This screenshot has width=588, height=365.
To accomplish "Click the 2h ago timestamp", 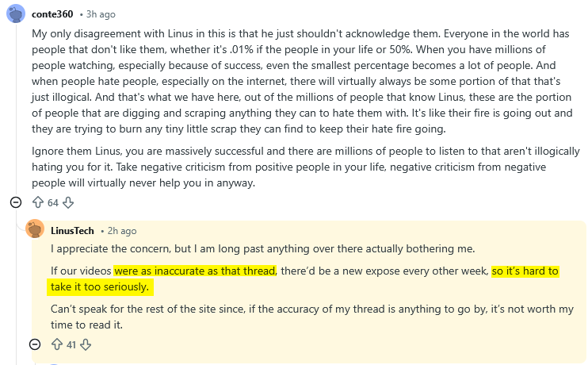I will (122, 231).
